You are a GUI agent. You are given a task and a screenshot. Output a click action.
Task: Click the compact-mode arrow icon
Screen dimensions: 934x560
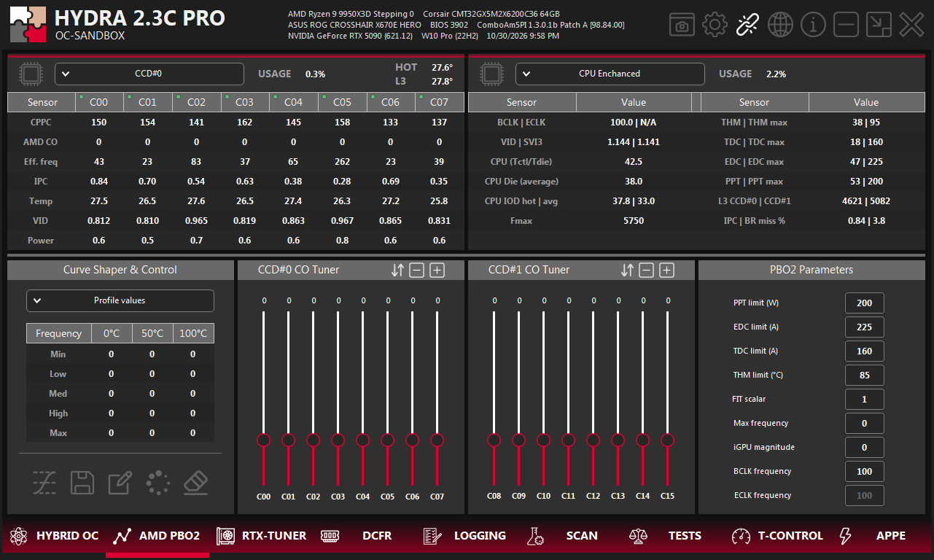pyautogui.click(x=879, y=25)
